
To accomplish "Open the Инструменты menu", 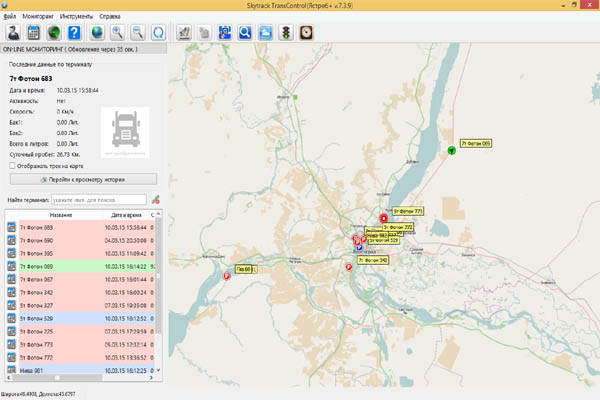I will point(76,17).
